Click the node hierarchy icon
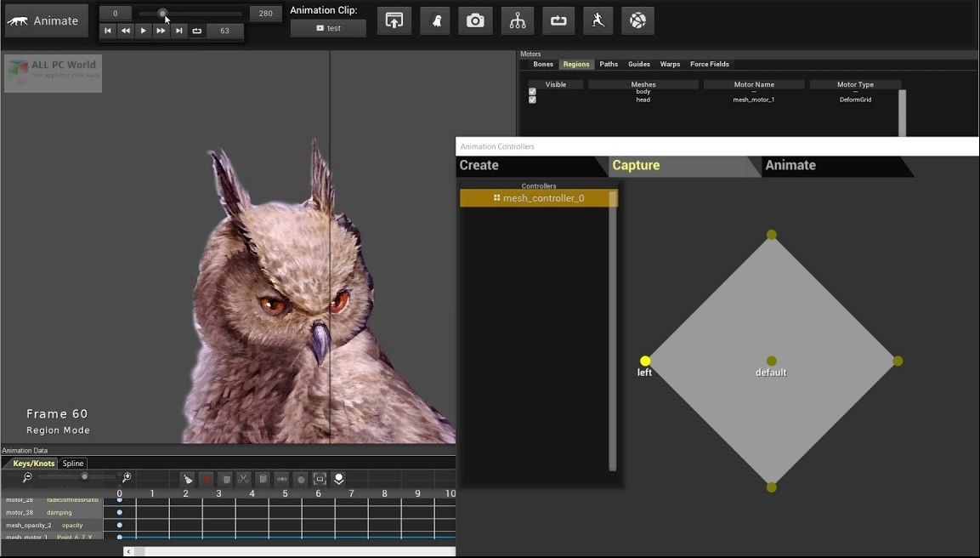Screen dimensions: 980x558 (517, 20)
